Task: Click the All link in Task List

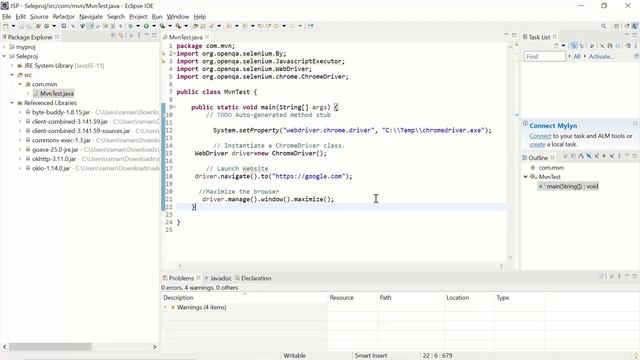Action: click(577, 57)
